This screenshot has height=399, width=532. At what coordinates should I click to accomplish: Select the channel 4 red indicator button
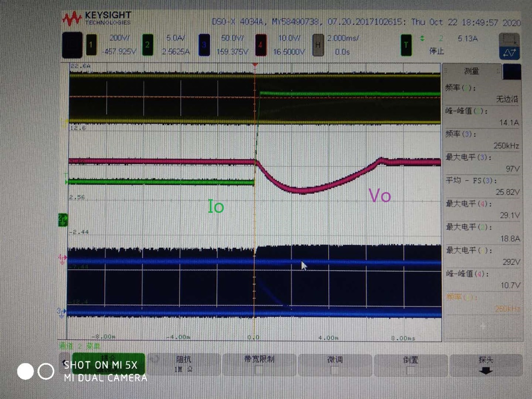click(261, 45)
